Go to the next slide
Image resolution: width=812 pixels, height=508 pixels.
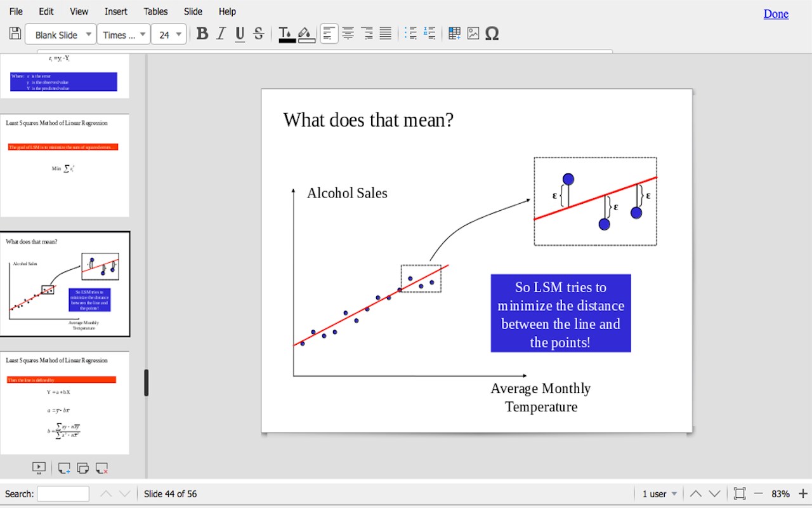[x=714, y=493]
